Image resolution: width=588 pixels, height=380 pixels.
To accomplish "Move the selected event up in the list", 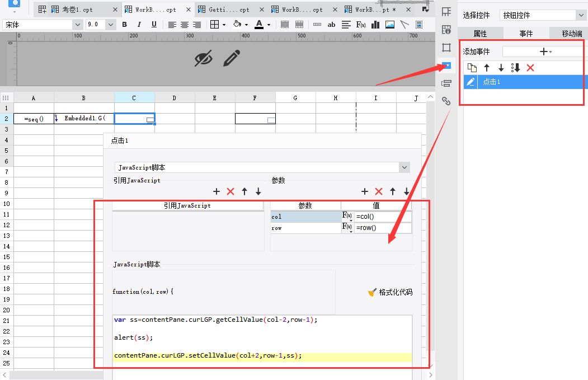I will 487,68.
